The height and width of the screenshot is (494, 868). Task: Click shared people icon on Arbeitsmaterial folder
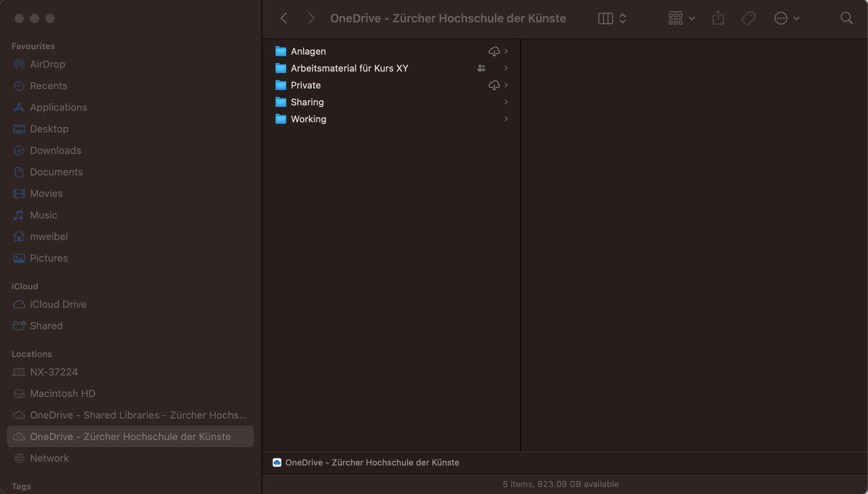click(481, 68)
